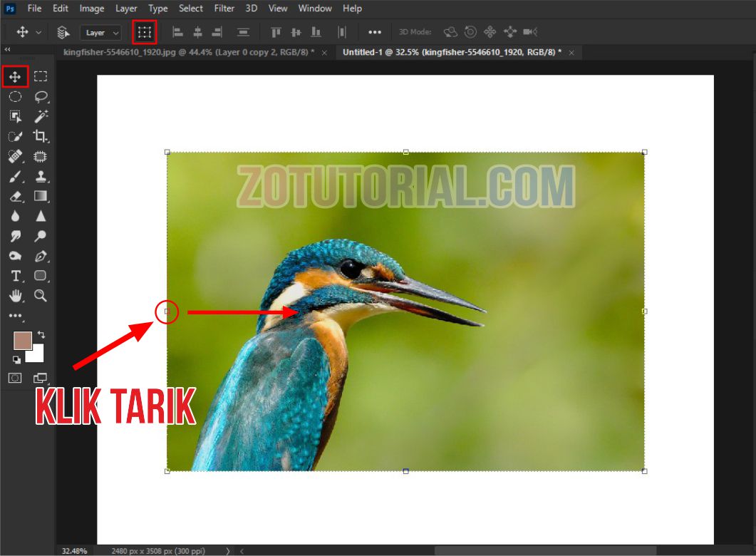756x556 pixels.
Task: Select the Magic Wand tool
Action: pos(41,116)
